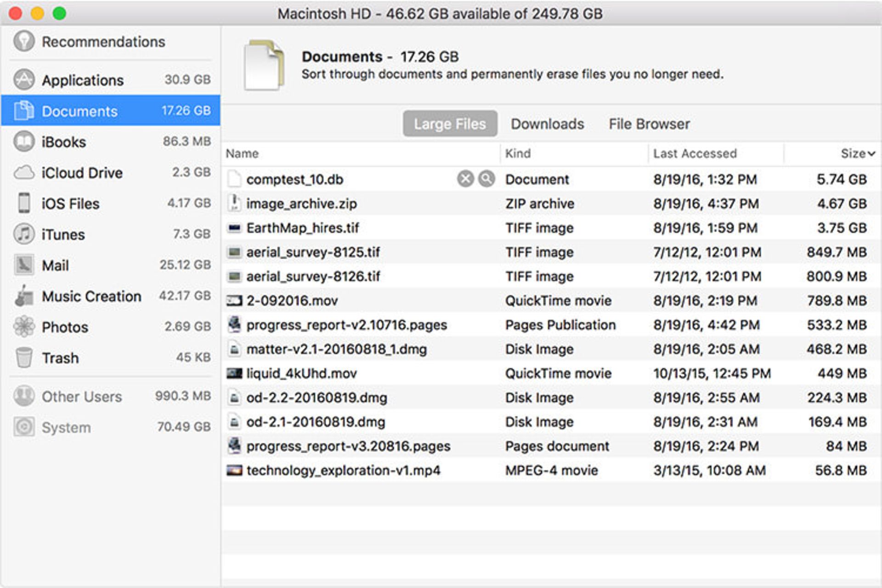Screen dimensions: 882x588
Task: Click the iBooks sidebar icon
Action: (x=24, y=141)
